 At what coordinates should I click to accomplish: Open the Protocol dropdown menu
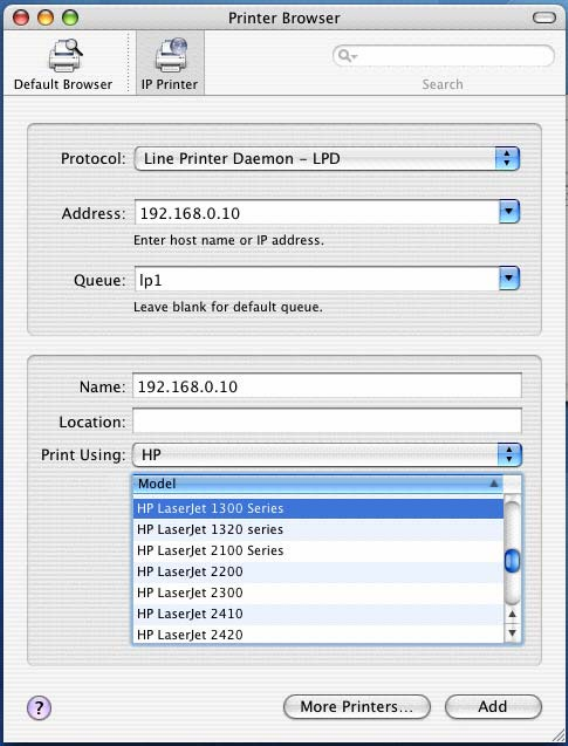(327, 158)
